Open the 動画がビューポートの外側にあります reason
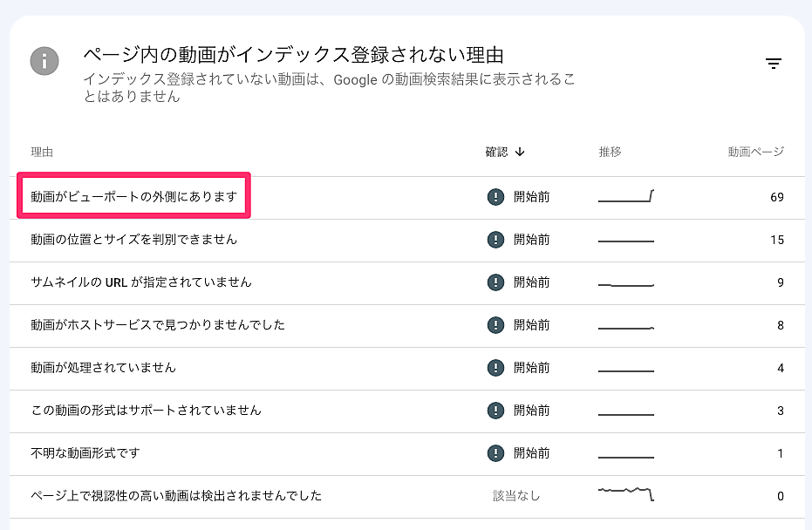This screenshot has width=812, height=530. click(134, 197)
